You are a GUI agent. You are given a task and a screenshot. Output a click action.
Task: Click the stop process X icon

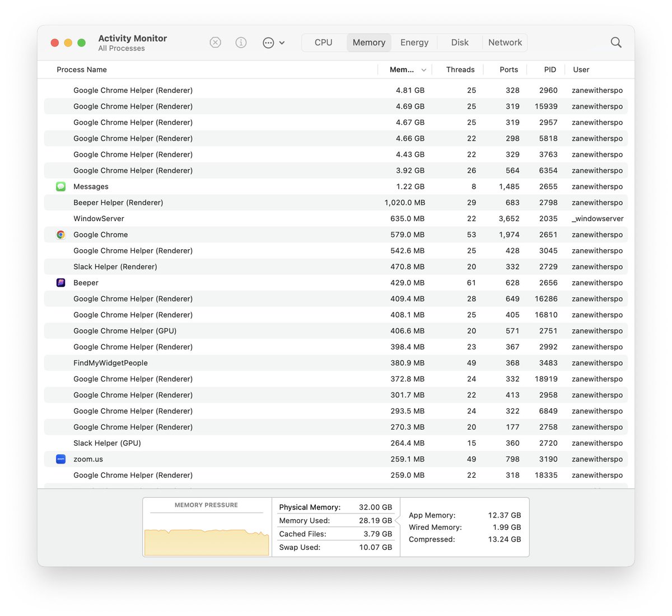[x=215, y=43]
